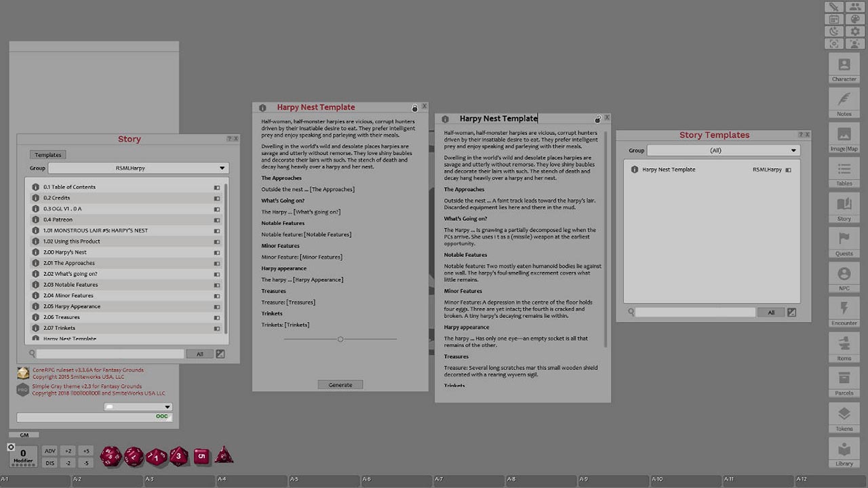Open the Encounter sidebar panel
Image resolution: width=868 pixels, height=488 pixels.
844,312
